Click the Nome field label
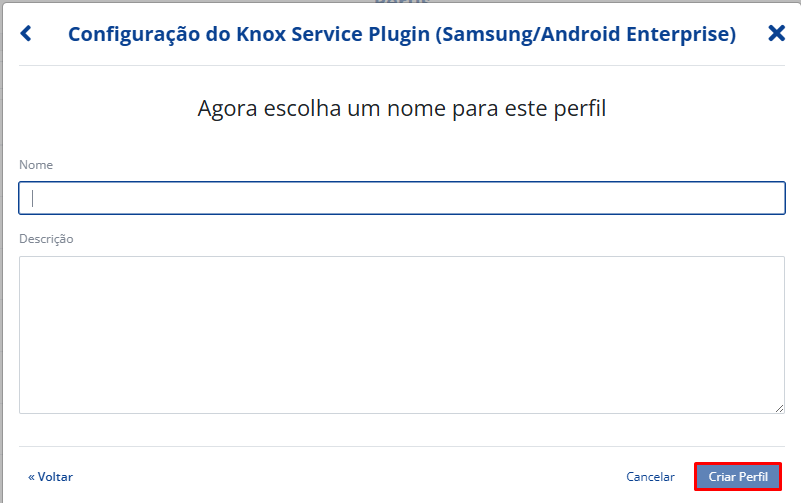801x503 pixels. pyautogui.click(x=36, y=164)
